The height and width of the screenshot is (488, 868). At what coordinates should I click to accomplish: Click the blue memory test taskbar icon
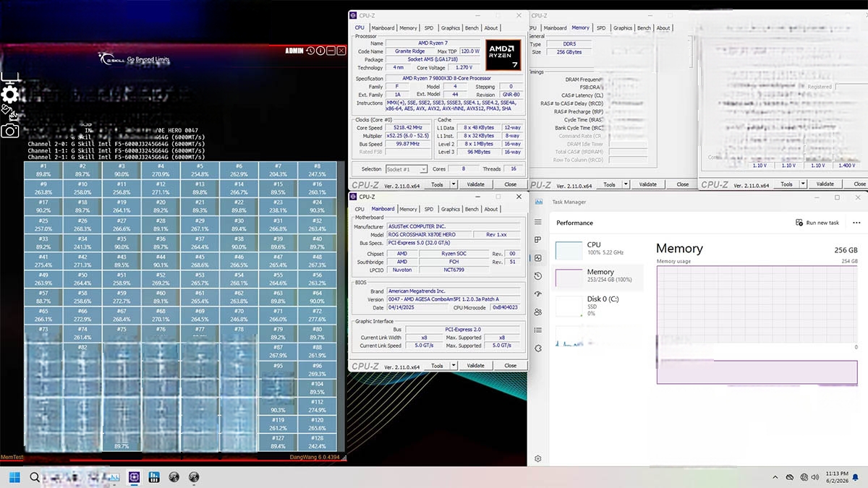click(153, 477)
